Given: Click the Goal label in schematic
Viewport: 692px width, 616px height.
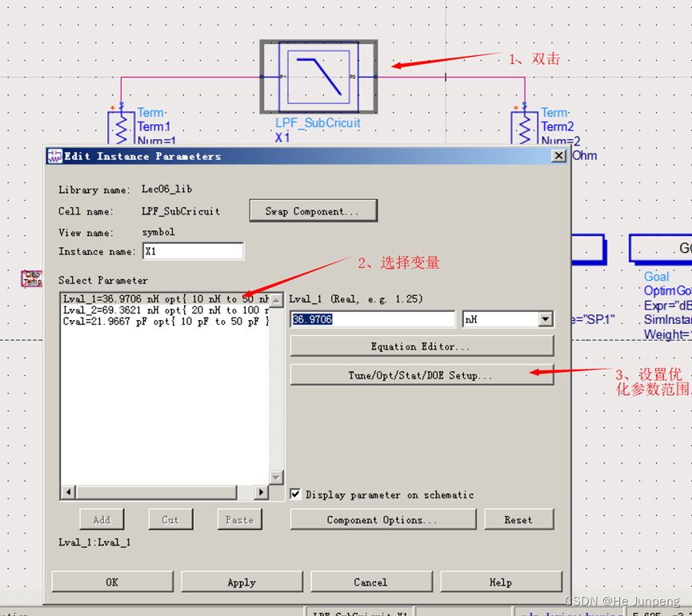Looking at the screenshot, I should point(657,277).
